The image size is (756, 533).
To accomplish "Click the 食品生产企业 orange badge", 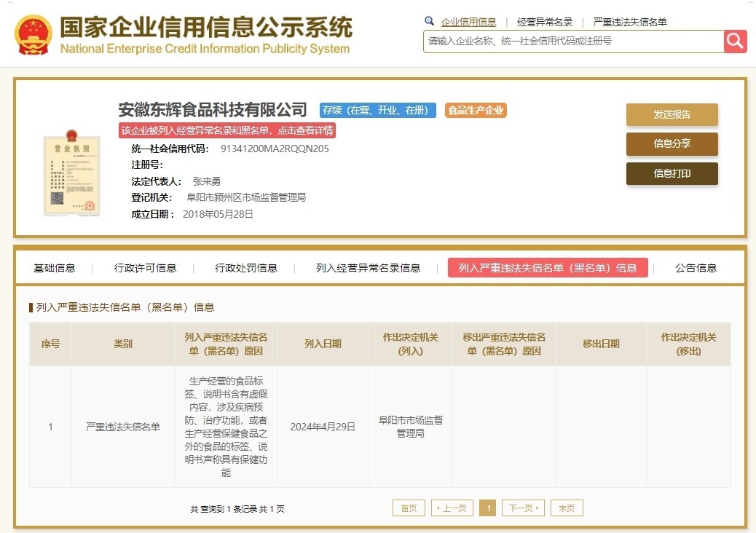I will [x=476, y=111].
